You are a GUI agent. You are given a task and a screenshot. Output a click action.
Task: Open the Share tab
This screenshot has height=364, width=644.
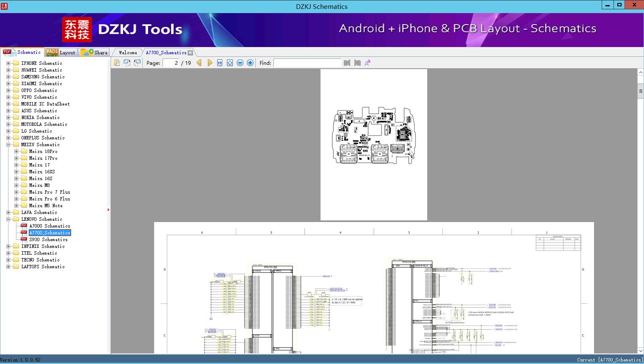coord(94,53)
